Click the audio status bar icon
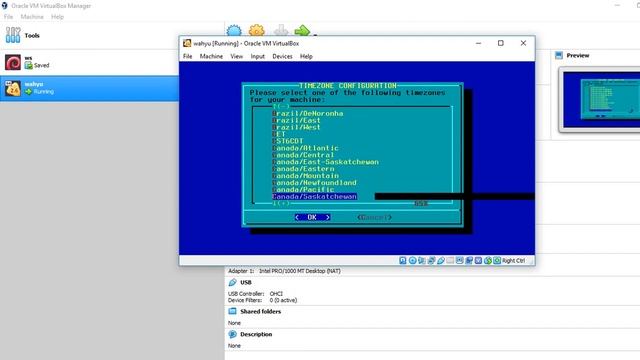Viewport: 640px width, 360px height. [422, 260]
